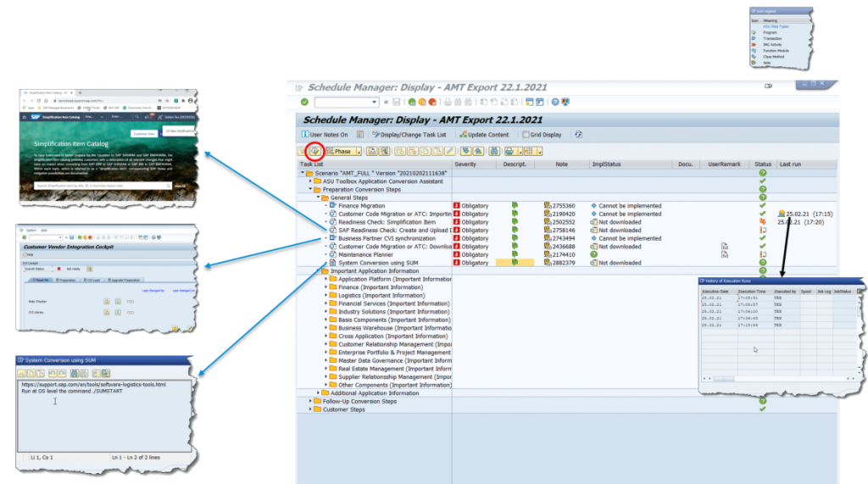
Task: Click the list icon next to User Notes On
Action: tap(360, 135)
